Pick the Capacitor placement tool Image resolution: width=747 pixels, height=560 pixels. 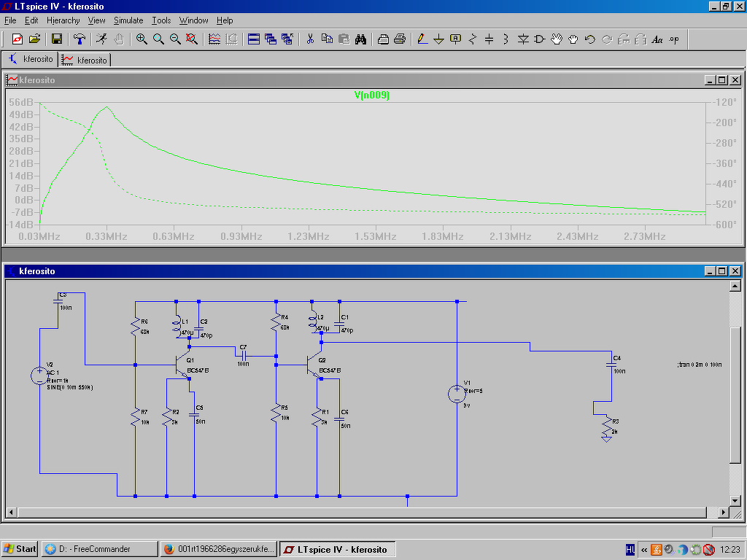click(x=489, y=39)
